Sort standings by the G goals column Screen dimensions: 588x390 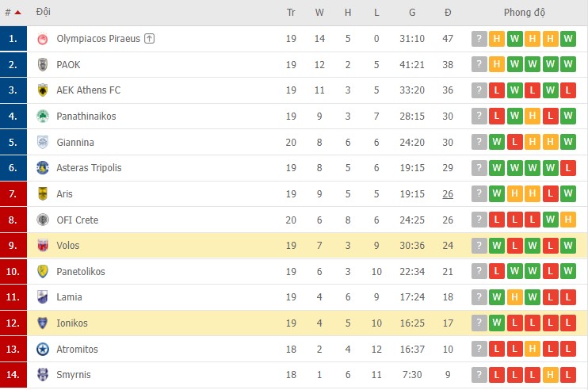coord(412,13)
